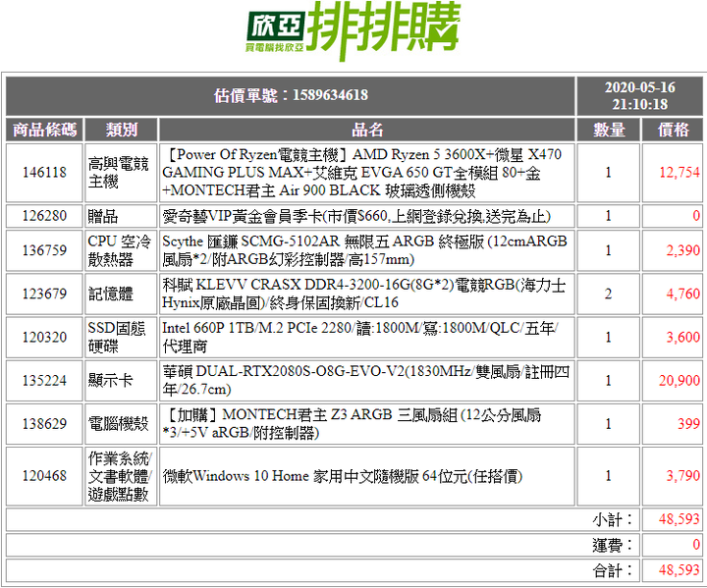Click price 3,600
Screen dimensions: 707x588
(x=683, y=337)
